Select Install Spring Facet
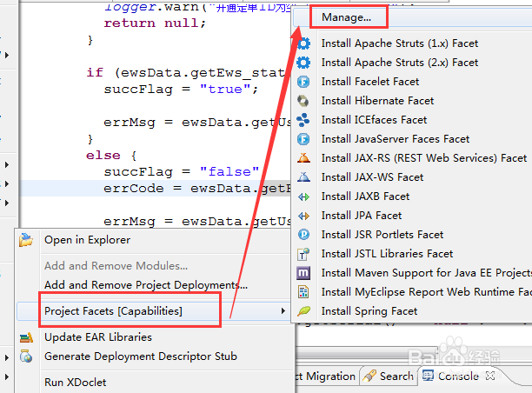 [x=369, y=311]
